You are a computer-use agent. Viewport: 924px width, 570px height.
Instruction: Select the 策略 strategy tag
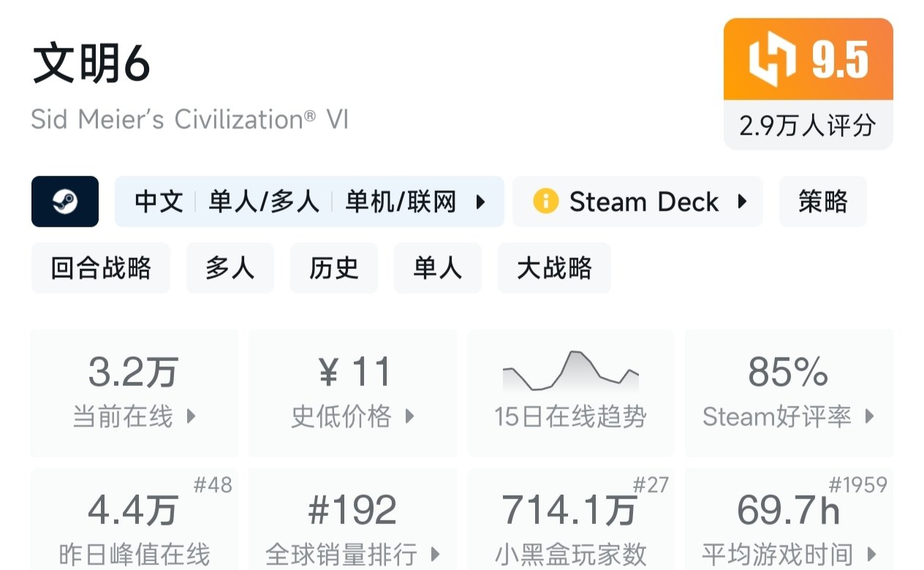822,202
